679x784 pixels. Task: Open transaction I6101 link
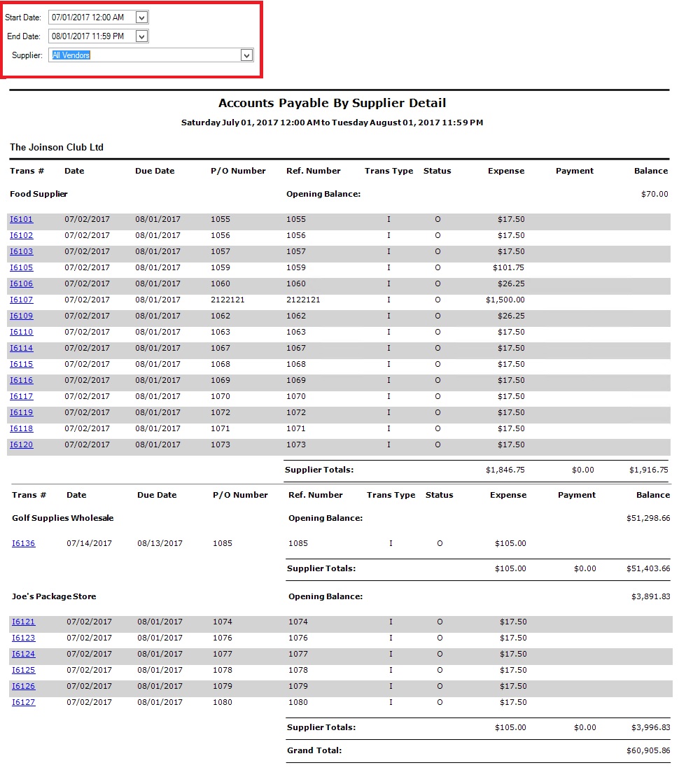(x=21, y=220)
